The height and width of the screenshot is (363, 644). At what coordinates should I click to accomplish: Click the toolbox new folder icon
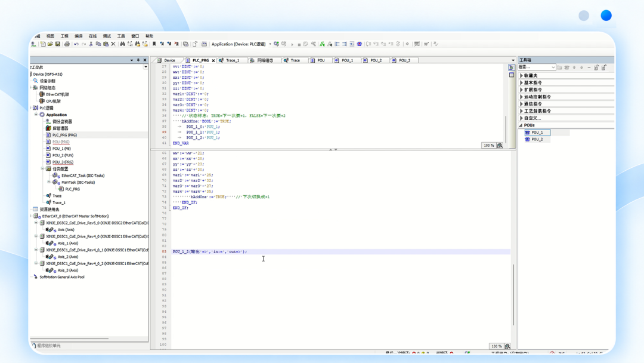559,67
